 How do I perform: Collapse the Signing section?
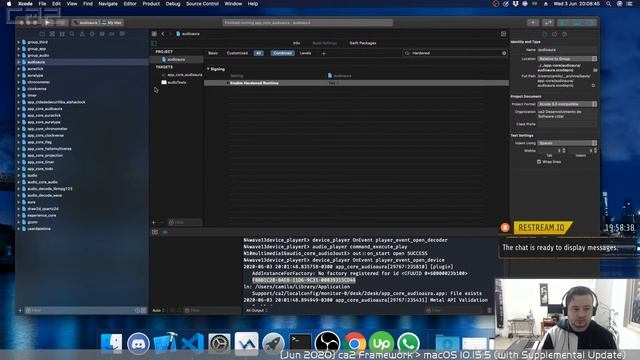pos(208,69)
